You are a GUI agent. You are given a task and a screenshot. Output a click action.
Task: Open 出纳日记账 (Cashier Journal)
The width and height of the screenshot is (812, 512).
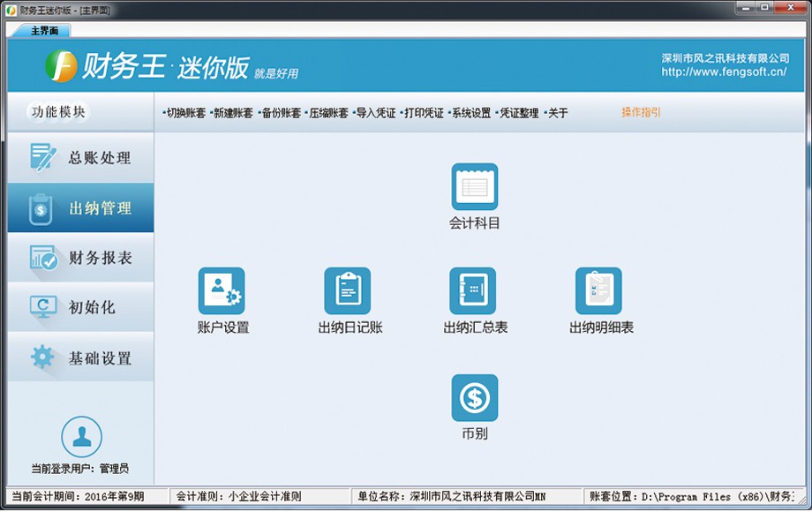coord(348,290)
